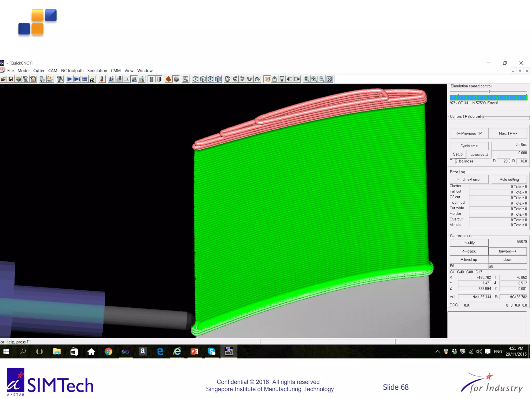532x399 pixels.
Task: Click the zoom-out magnifier toolbar icon
Action: [322, 79]
